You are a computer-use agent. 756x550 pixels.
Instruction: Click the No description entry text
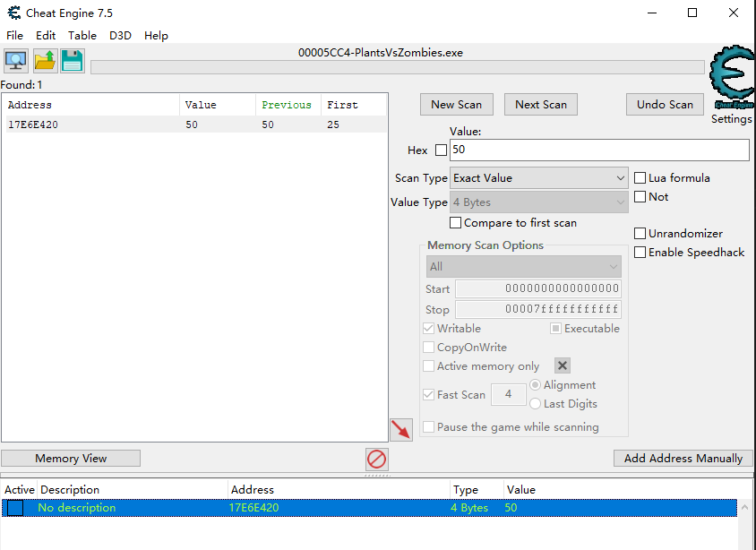[77, 508]
